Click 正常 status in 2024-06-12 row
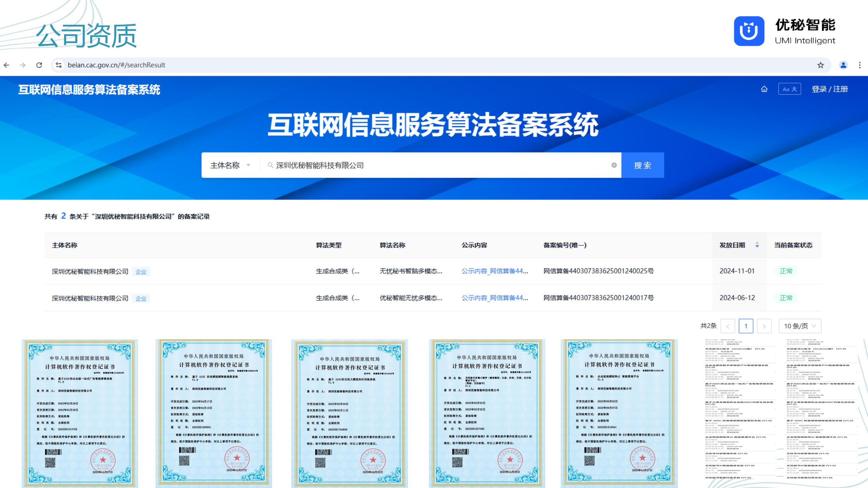 786,298
